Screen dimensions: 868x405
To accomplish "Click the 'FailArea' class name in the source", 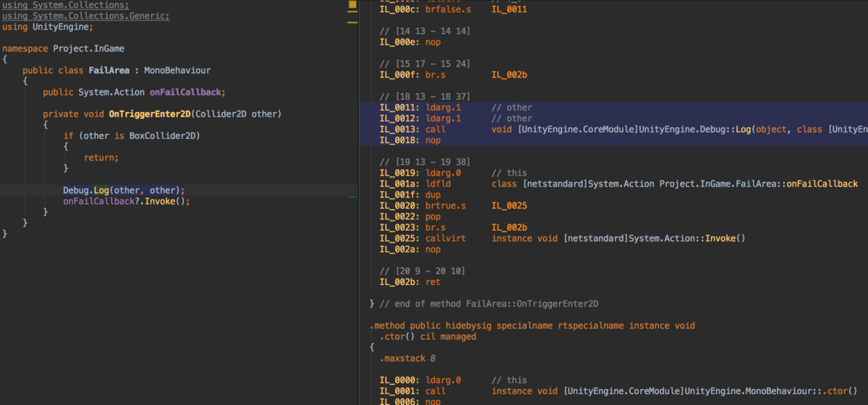I will 109,71.
